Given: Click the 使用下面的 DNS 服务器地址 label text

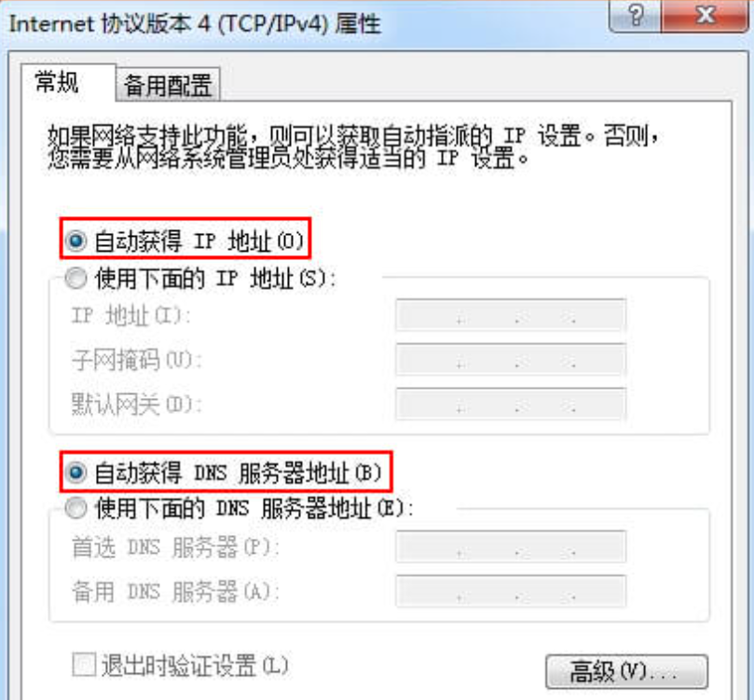Looking at the screenshot, I should [x=254, y=508].
